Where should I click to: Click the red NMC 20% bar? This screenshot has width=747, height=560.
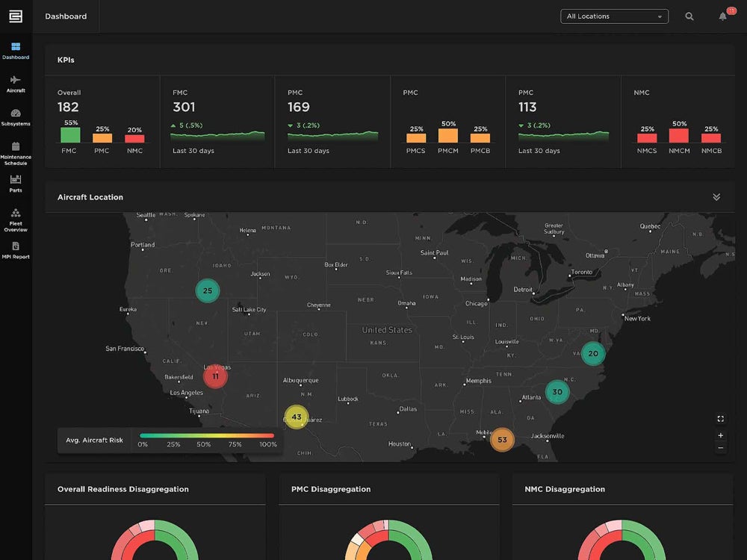(134, 139)
